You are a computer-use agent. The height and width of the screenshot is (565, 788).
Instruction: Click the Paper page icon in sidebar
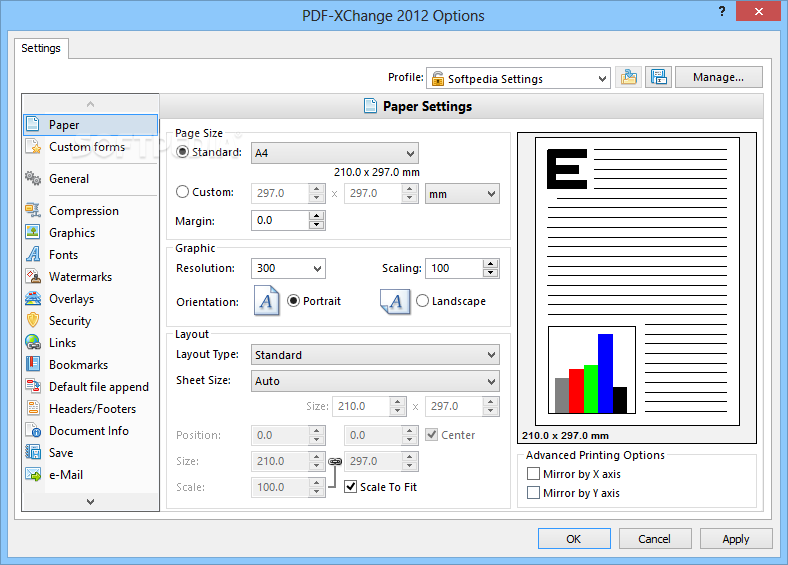33,124
